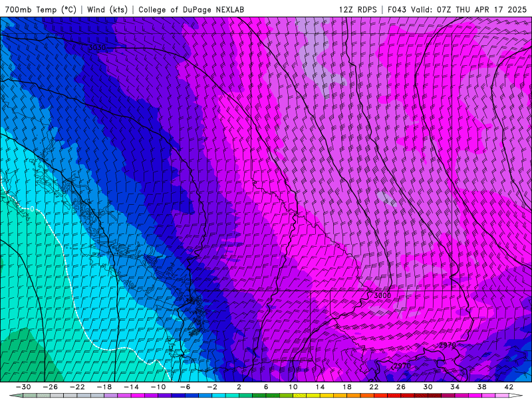Click the 38 colorbar tick label
532x399 pixels.
(x=481, y=387)
